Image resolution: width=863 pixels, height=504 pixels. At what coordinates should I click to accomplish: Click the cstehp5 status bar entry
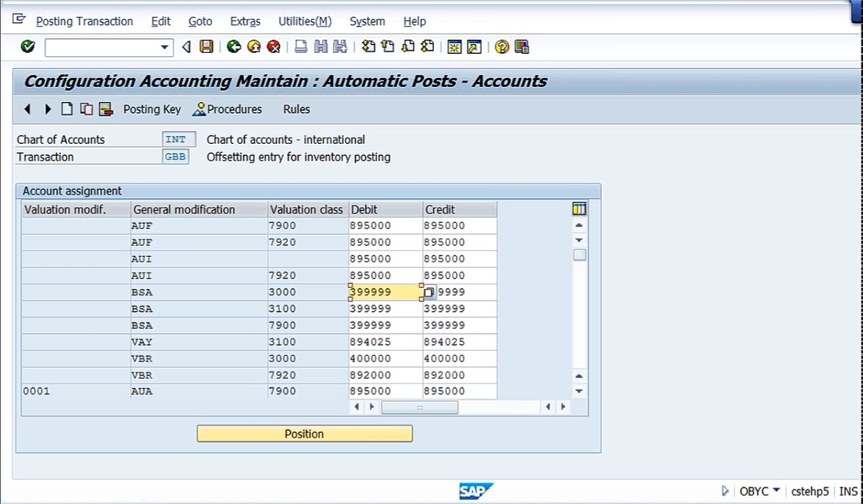(810, 491)
